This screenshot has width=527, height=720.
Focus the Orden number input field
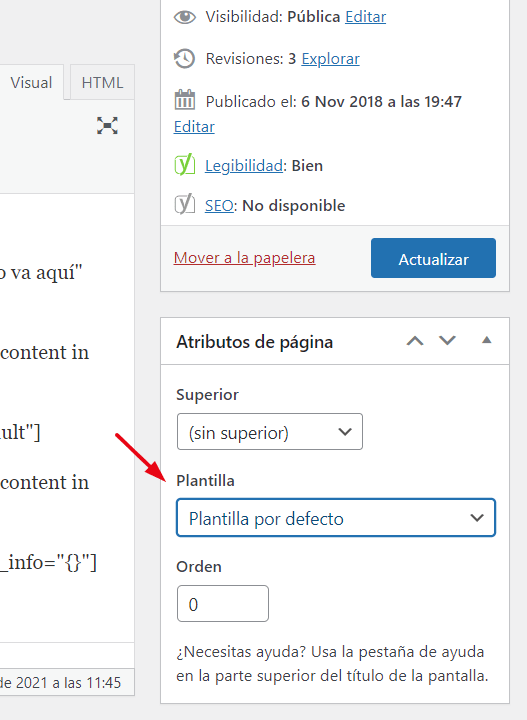[223, 603]
